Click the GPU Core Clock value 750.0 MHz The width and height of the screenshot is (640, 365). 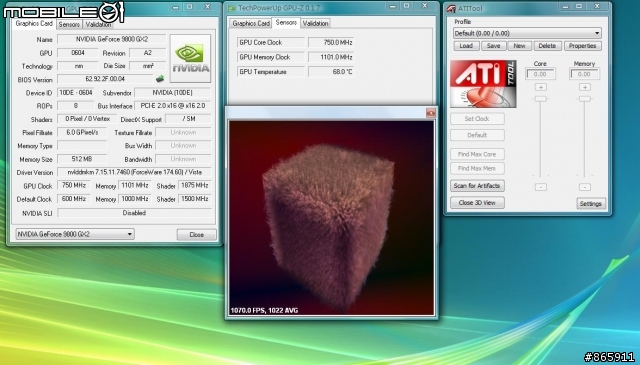tap(331, 42)
